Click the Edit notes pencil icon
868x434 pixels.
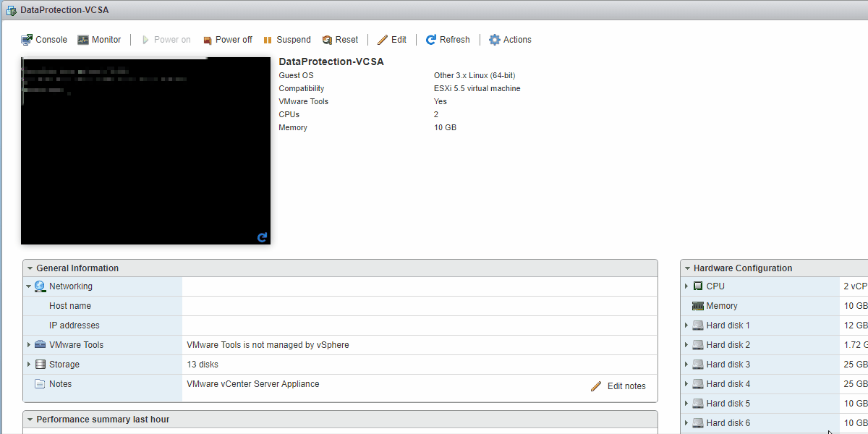pos(596,386)
